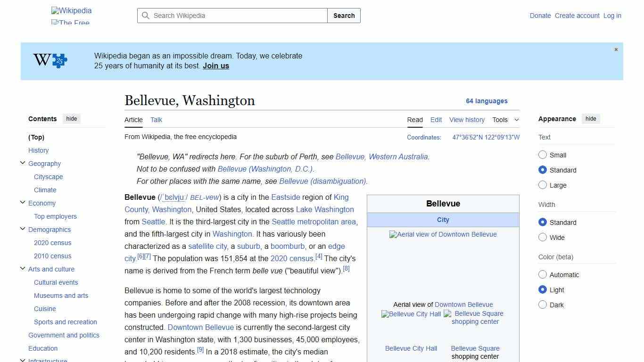The height and width of the screenshot is (362, 644).
Task: Click the search magnifying glass icon
Action: click(x=146, y=16)
